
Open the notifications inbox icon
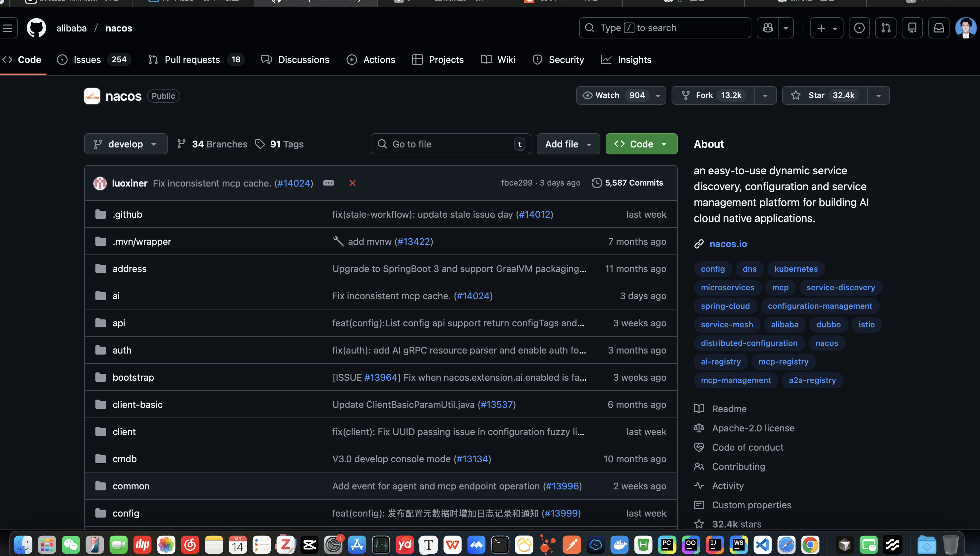[x=939, y=28]
